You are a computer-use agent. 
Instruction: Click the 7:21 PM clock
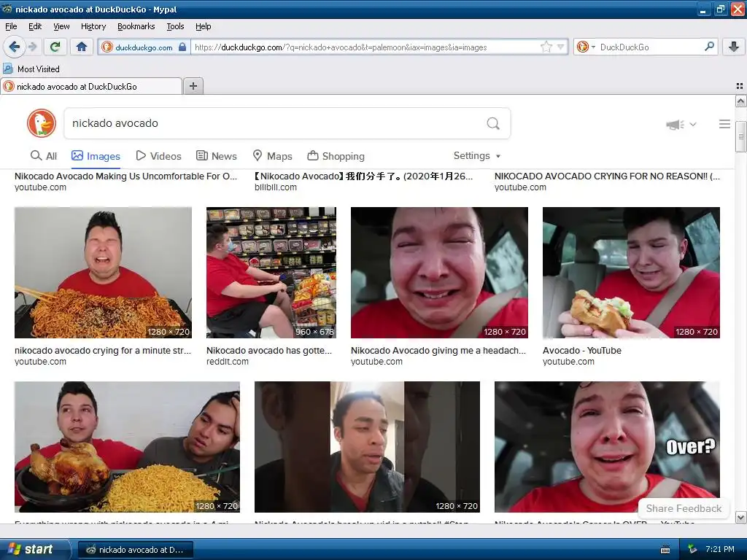(720, 549)
